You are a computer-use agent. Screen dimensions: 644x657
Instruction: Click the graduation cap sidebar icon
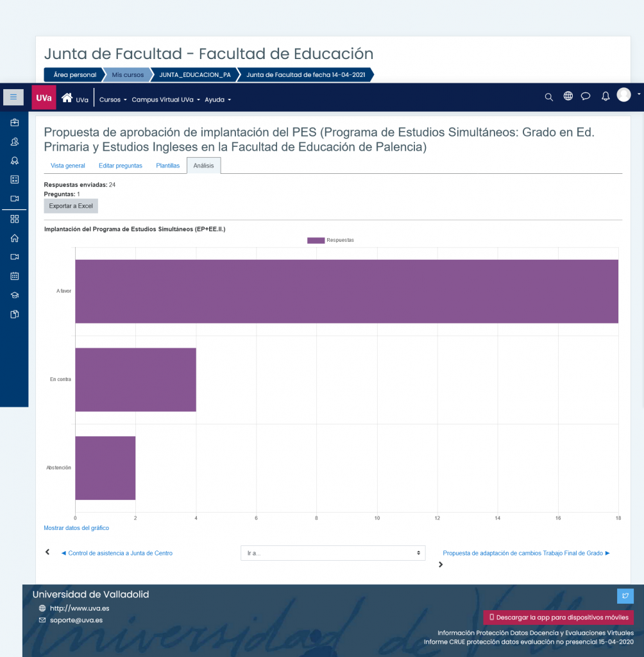(15, 295)
